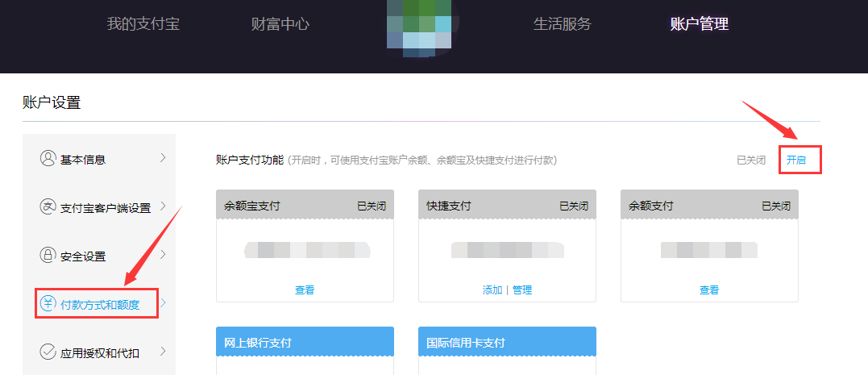Click the blurred text in 快捷支付 card
The height and width of the screenshot is (375, 868).
(508, 250)
